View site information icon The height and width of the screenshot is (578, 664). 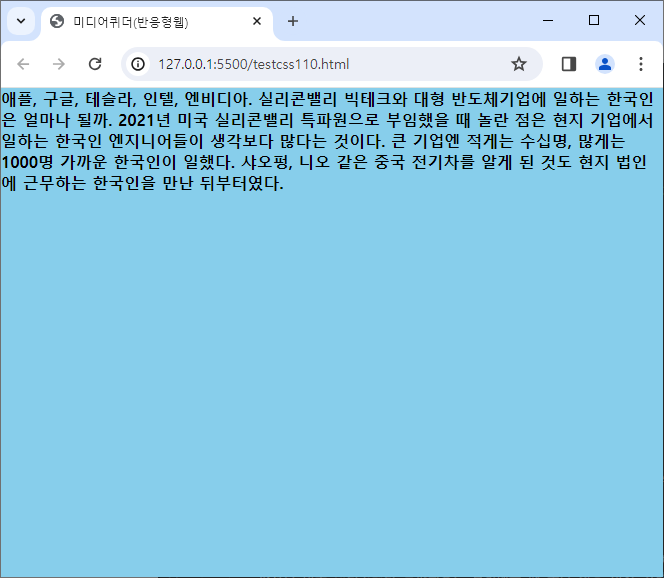click(138, 64)
